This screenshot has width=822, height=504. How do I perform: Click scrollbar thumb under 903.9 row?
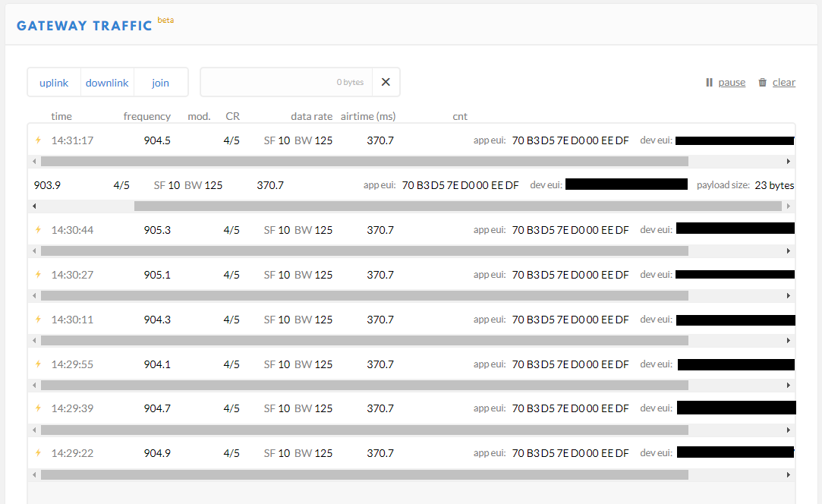[x=458, y=206]
